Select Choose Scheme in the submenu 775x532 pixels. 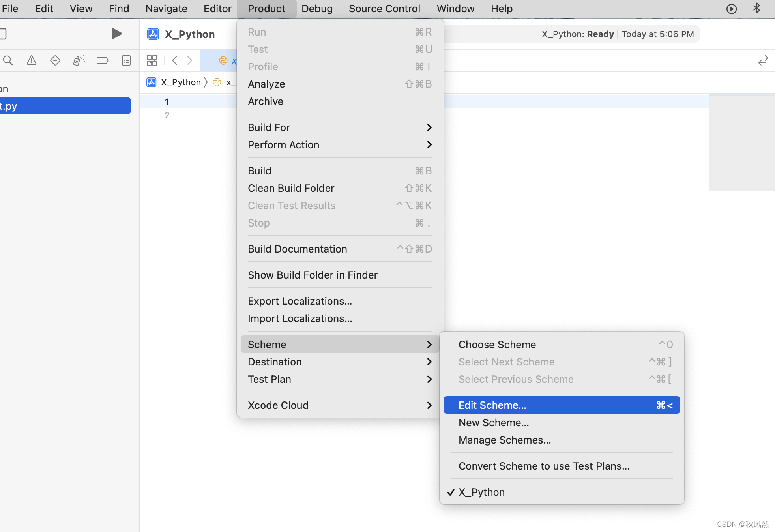[562, 345]
